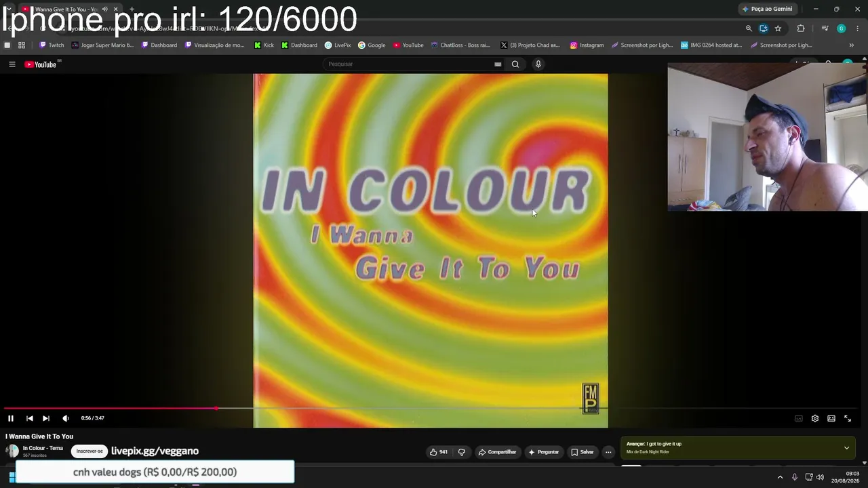Screen dimensions: 868x488
Task: Click the blue install/cast icon in the address bar
Action: pos(764,28)
